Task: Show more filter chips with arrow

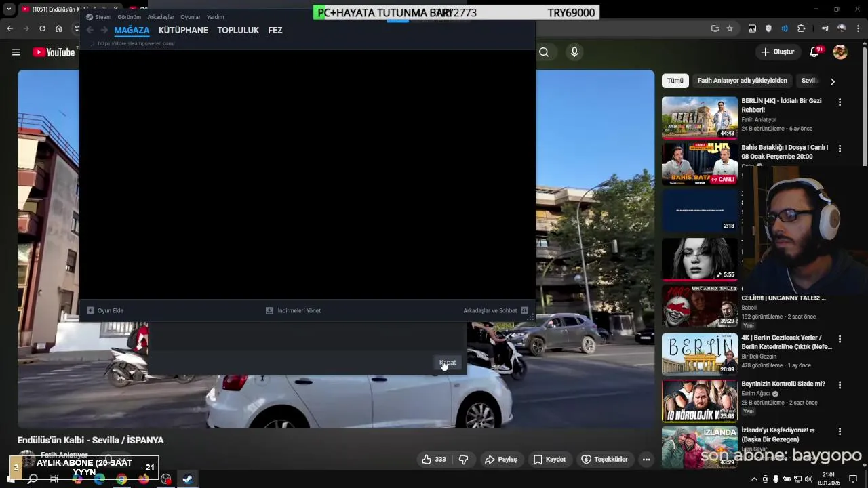Action: pos(833,81)
